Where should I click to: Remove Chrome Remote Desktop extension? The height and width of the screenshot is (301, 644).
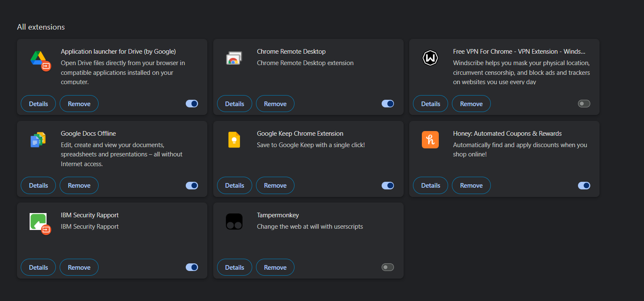[275, 104]
